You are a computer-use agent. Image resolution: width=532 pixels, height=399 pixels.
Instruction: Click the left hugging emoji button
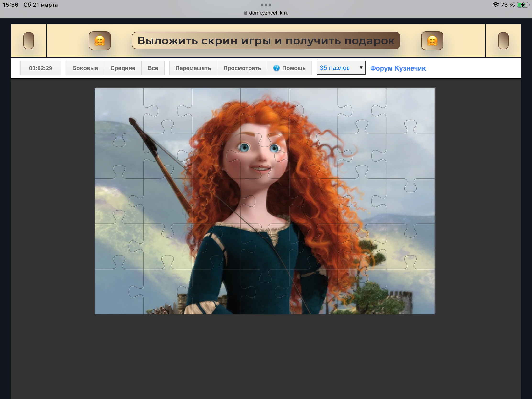click(x=100, y=41)
